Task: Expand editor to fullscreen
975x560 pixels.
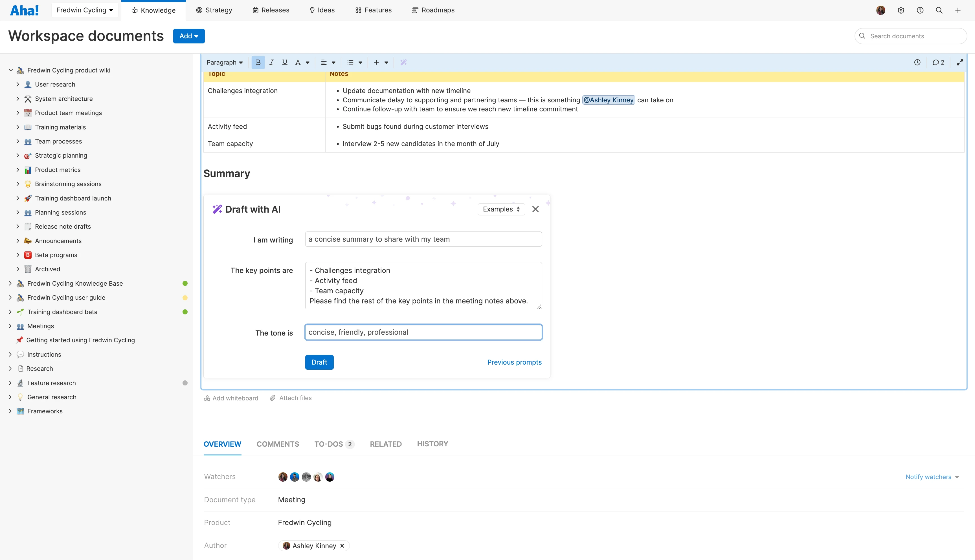Action: coord(959,62)
